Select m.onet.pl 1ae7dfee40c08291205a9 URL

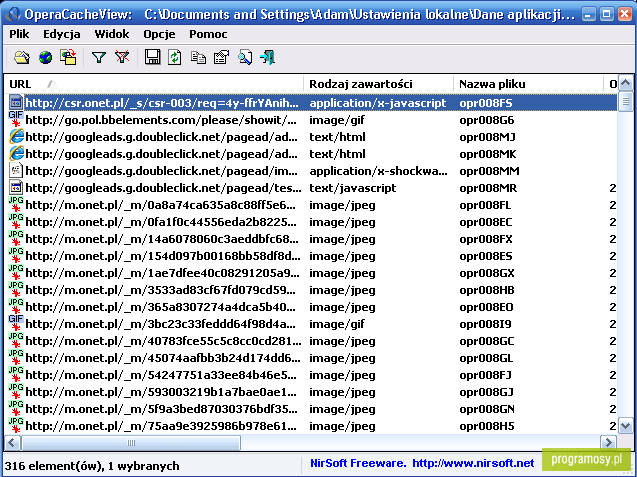[x=162, y=273]
